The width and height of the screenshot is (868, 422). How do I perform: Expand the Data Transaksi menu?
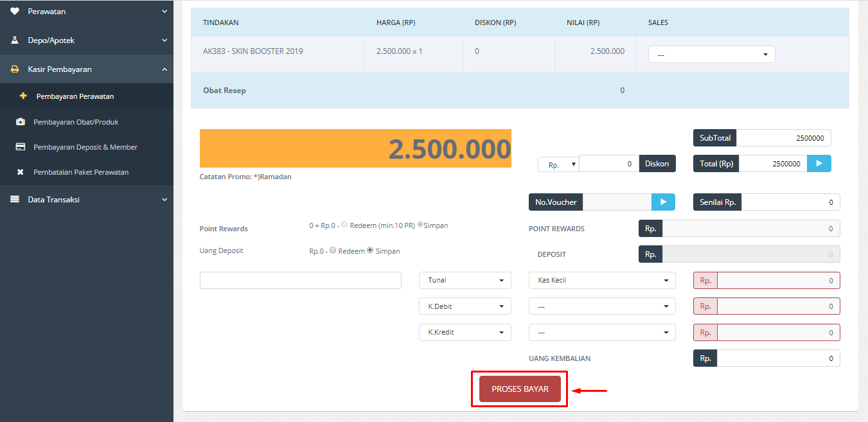click(x=87, y=200)
